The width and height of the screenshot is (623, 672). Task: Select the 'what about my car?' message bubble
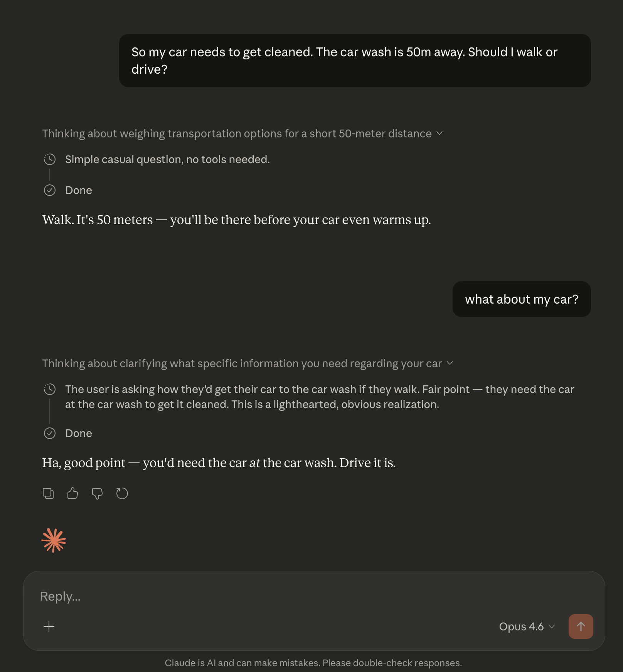pos(522,299)
